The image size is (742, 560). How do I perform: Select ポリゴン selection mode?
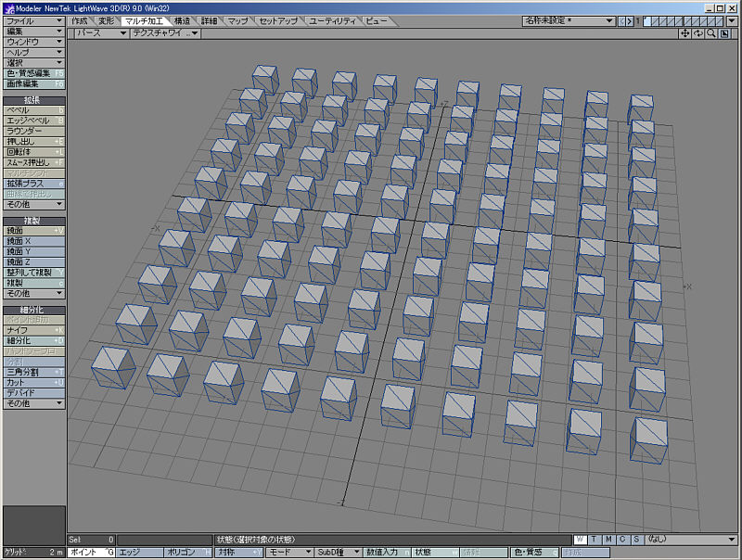[188, 552]
